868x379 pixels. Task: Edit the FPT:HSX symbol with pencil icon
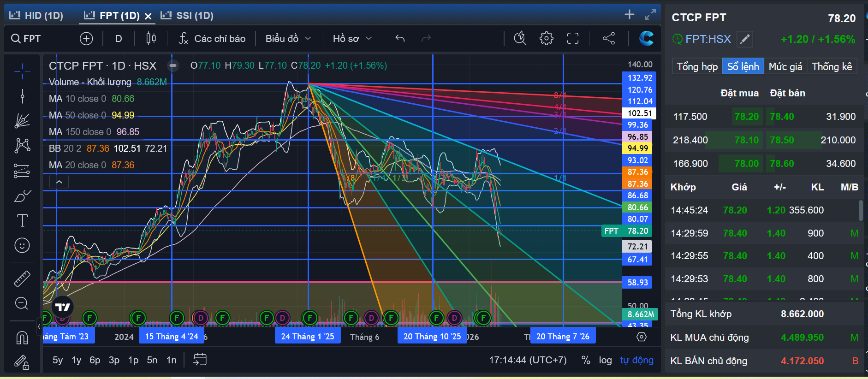(745, 39)
